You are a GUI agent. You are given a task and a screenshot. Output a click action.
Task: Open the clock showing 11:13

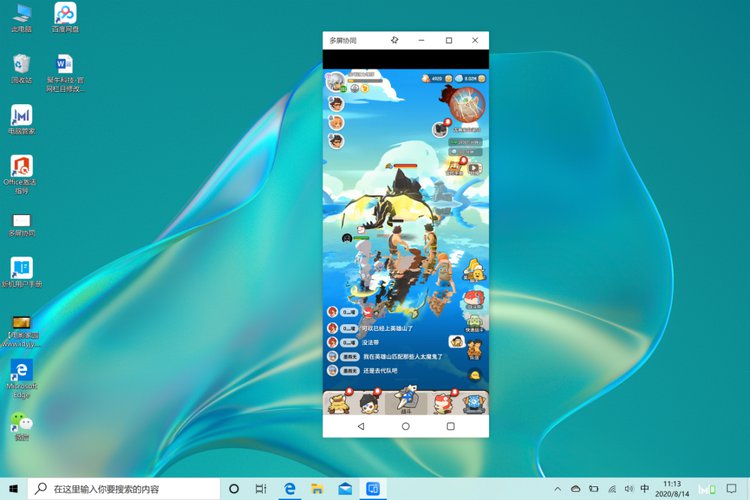coord(672,489)
